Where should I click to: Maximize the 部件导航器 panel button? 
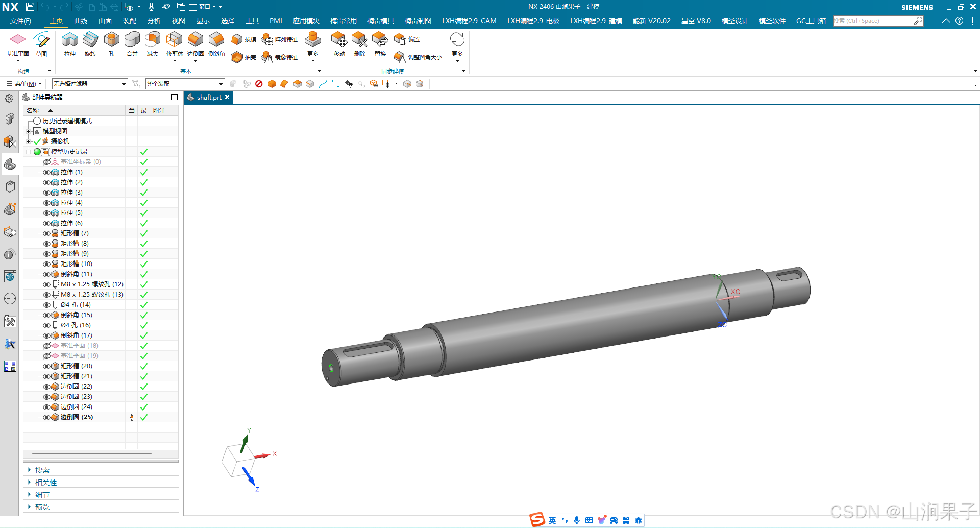coord(175,97)
